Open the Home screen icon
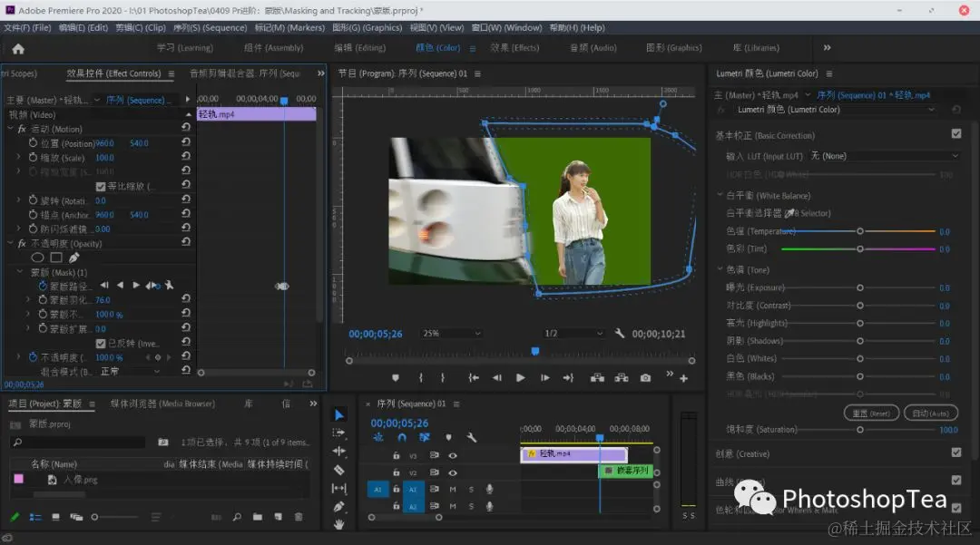 click(18, 48)
